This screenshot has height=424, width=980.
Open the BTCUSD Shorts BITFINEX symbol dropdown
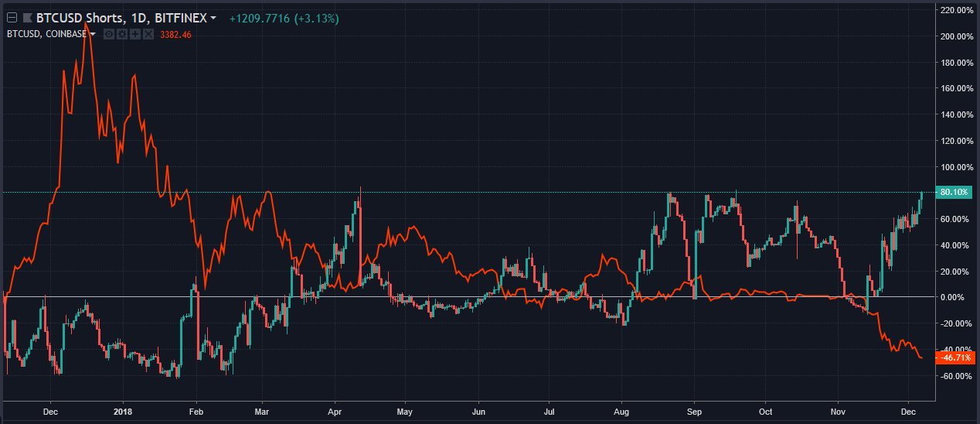(x=213, y=18)
